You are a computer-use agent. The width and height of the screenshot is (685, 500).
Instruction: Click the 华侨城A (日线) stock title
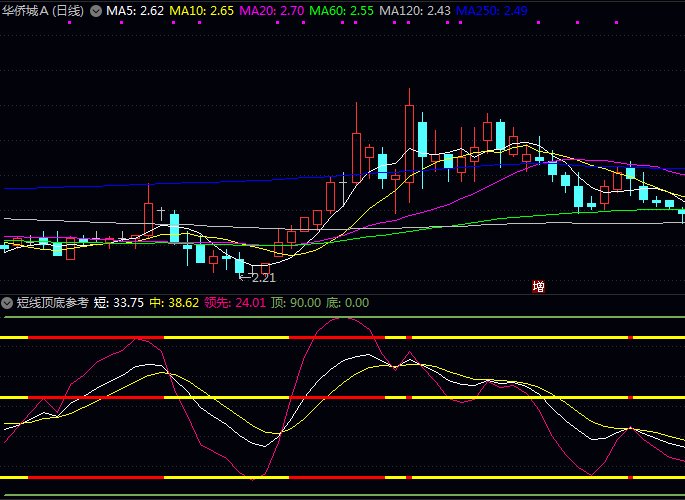point(43,11)
